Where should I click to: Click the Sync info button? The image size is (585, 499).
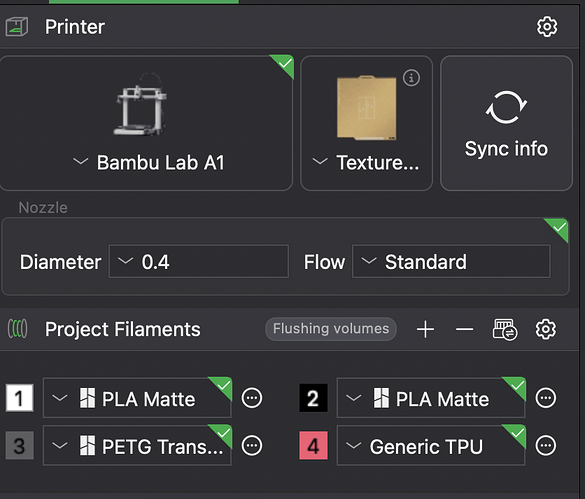point(506,123)
